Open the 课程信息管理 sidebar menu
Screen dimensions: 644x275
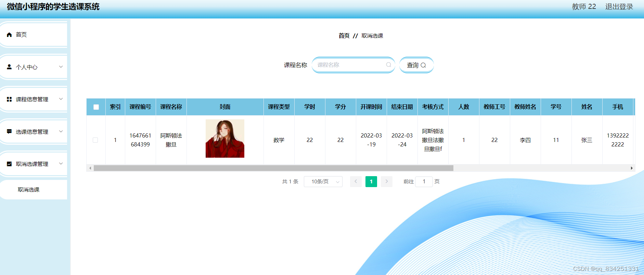pos(34,99)
